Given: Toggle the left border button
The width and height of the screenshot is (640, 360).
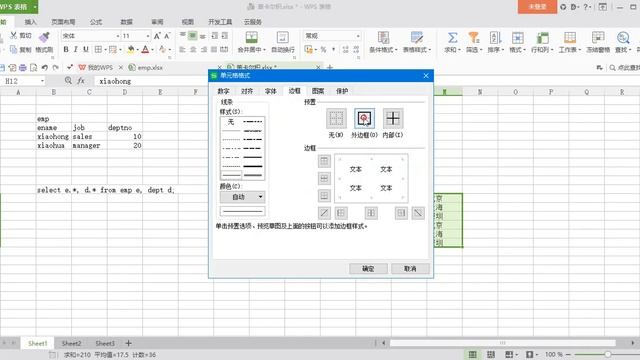Looking at the screenshot, I should pos(341,213).
